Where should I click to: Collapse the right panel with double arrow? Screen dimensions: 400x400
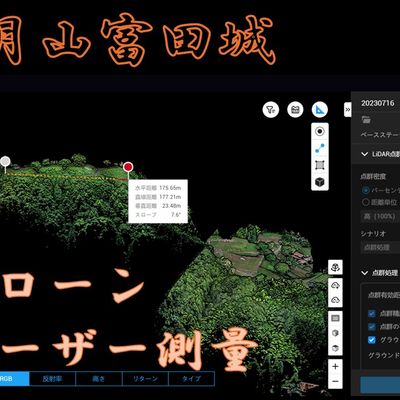[x=348, y=109]
